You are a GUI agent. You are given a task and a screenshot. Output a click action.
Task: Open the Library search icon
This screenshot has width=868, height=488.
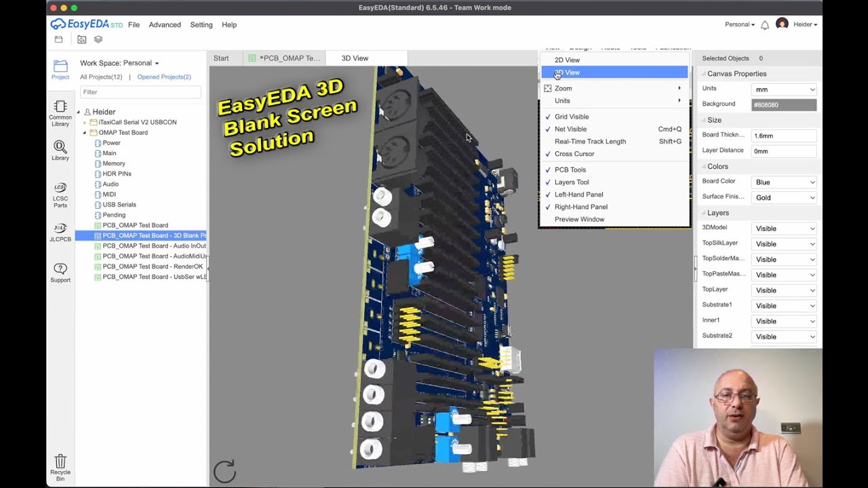pyautogui.click(x=60, y=146)
